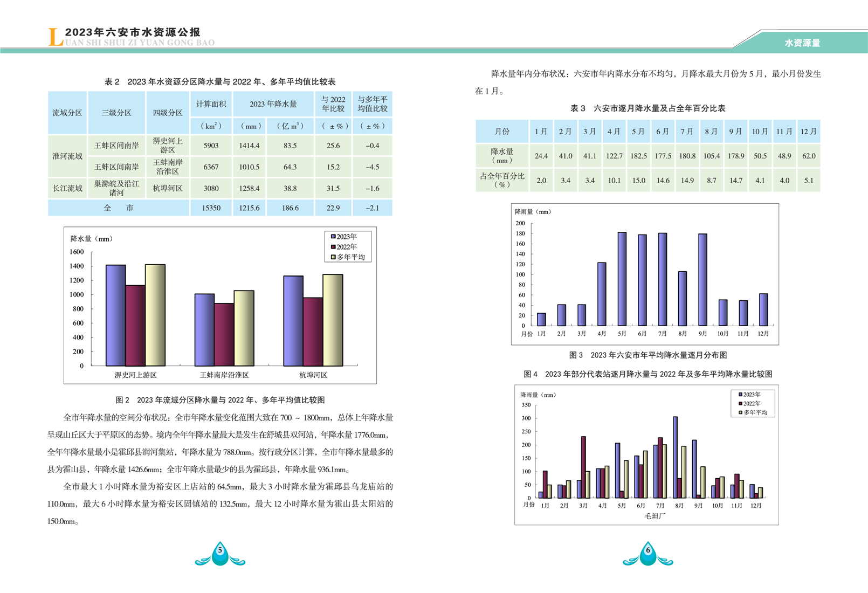Click the 水资源量 section tab in header

pyautogui.click(x=802, y=43)
